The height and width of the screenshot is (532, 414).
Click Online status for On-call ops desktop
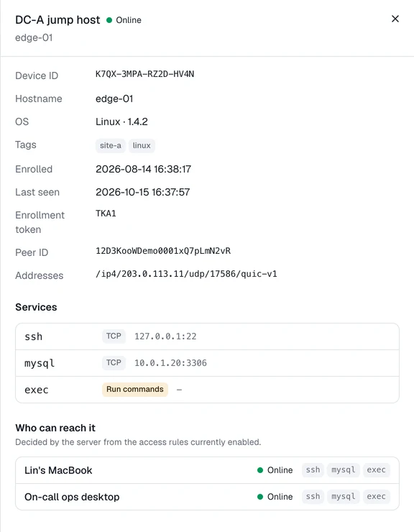point(275,496)
